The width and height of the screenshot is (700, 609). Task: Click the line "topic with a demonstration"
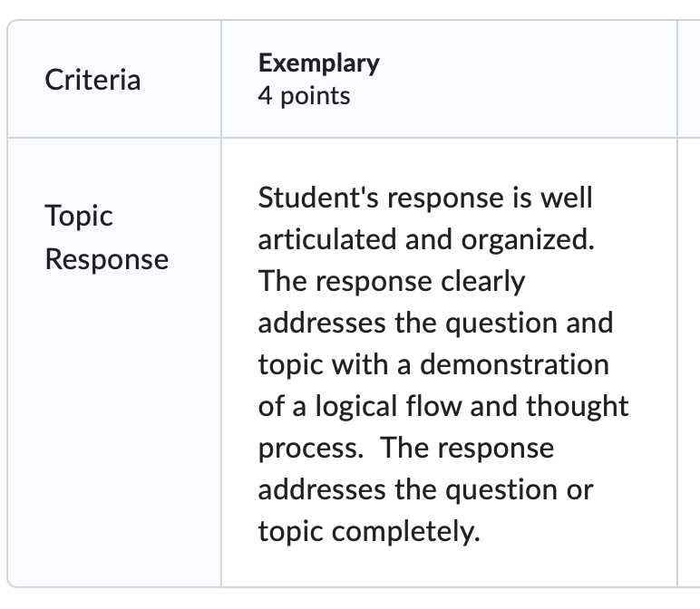(434, 365)
